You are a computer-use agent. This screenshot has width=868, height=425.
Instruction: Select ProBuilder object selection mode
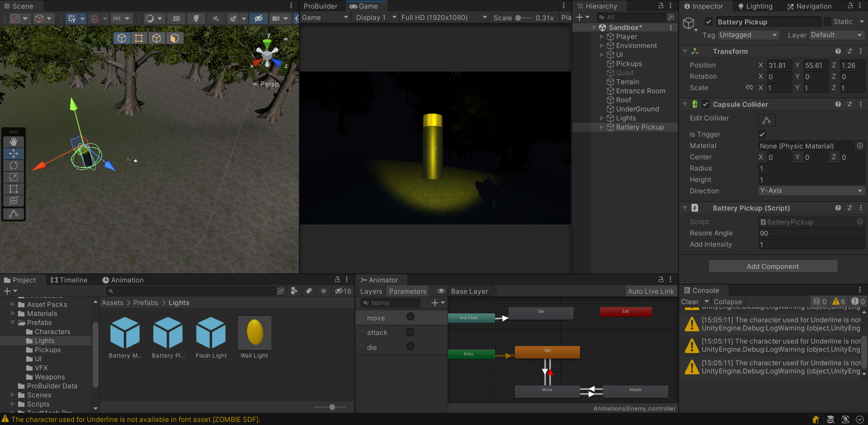tap(122, 38)
